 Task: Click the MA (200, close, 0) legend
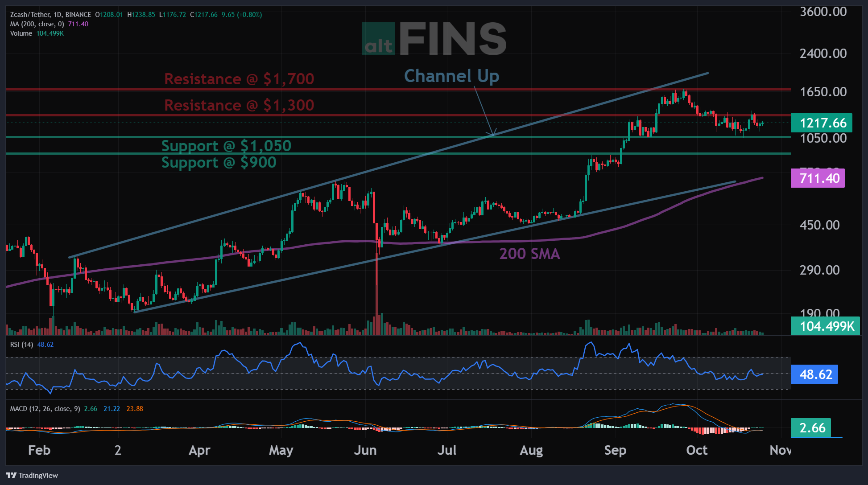pyautogui.click(x=37, y=24)
